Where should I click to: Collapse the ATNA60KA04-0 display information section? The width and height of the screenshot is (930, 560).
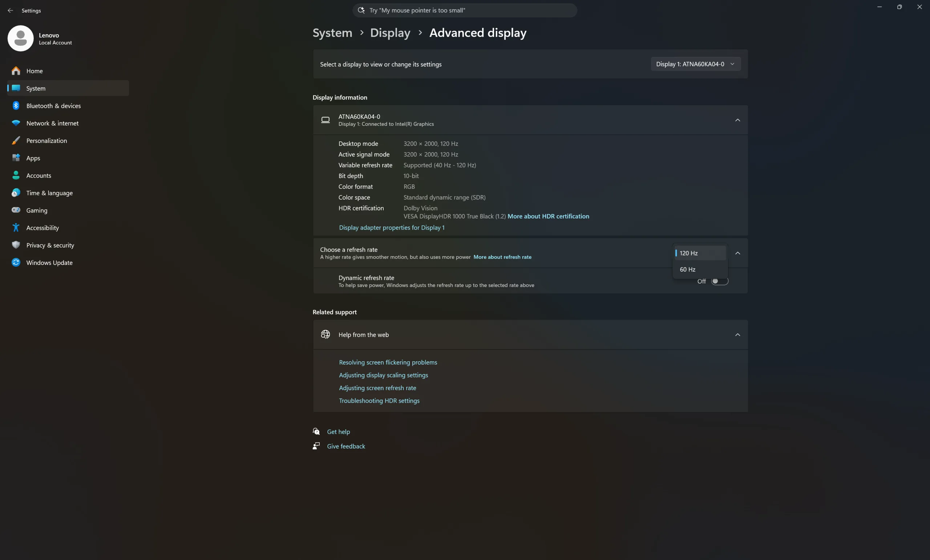pyautogui.click(x=737, y=120)
